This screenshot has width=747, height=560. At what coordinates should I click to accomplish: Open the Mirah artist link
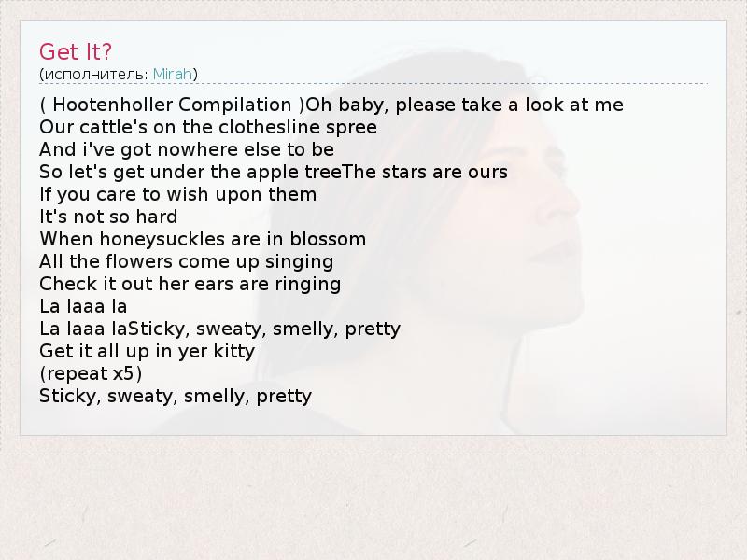pyautogui.click(x=172, y=73)
